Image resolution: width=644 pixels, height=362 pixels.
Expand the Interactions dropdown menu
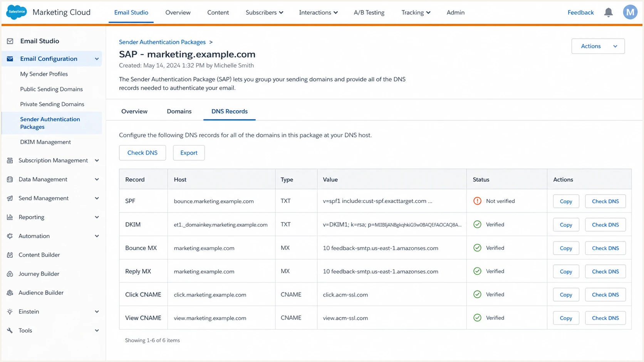[318, 12]
